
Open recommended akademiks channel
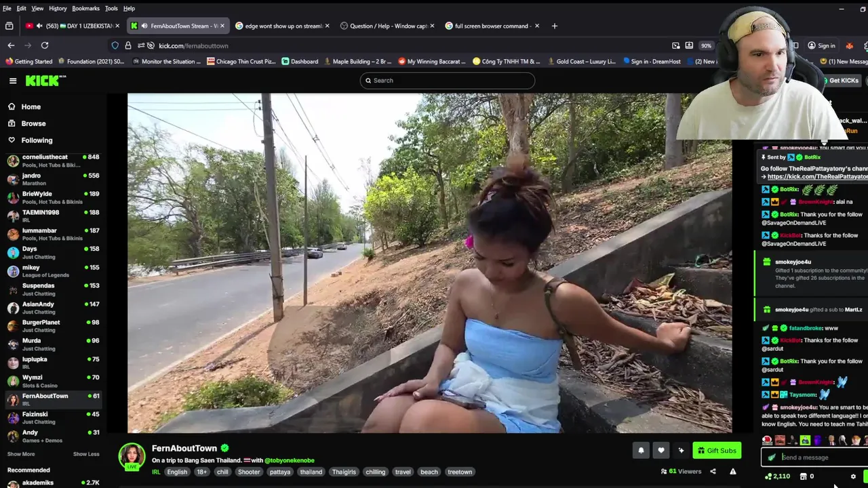[53, 483]
